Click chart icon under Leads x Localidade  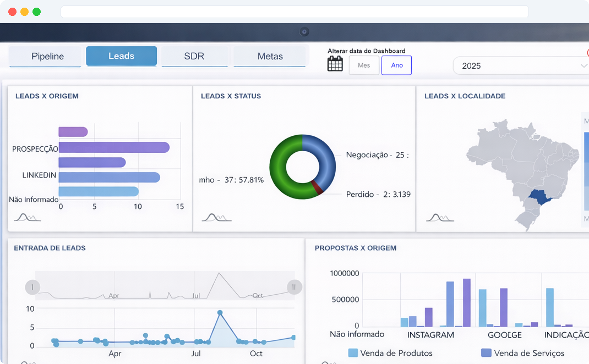point(440,217)
